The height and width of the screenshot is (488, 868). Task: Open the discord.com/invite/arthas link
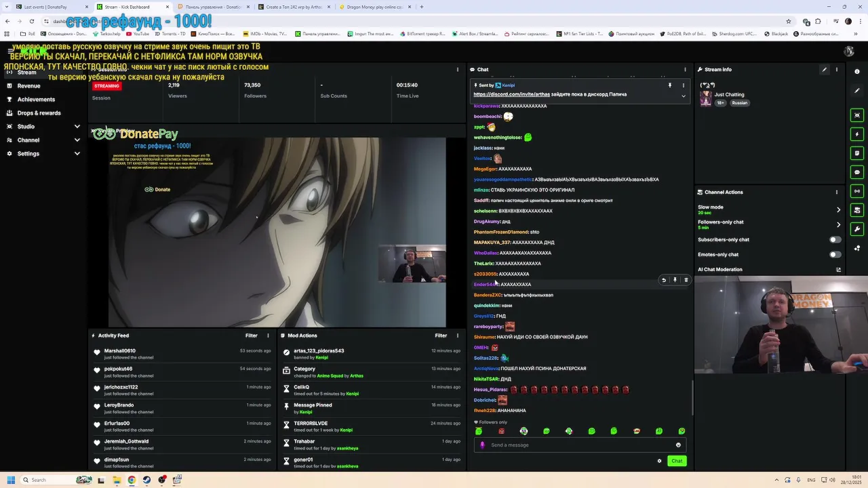511,95
